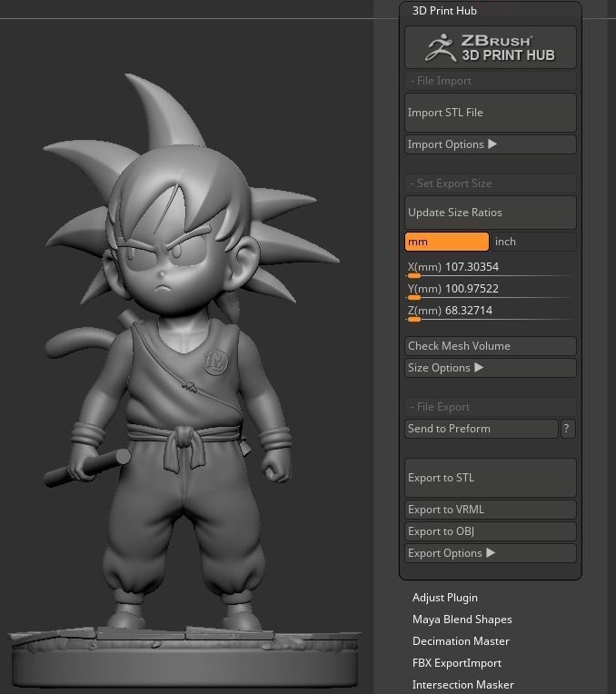Adjust the Z(mm) size slider
This screenshot has height=694, width=616.
491,312
